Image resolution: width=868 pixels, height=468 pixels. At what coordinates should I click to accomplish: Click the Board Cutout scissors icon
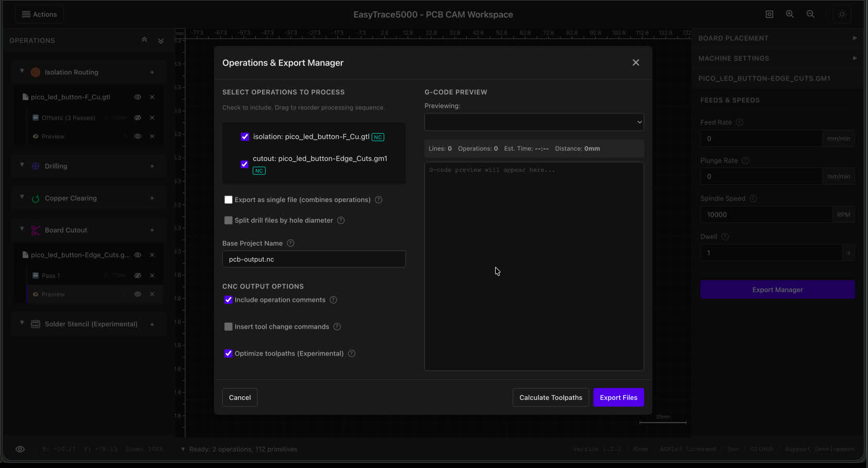tap(36, 230)
